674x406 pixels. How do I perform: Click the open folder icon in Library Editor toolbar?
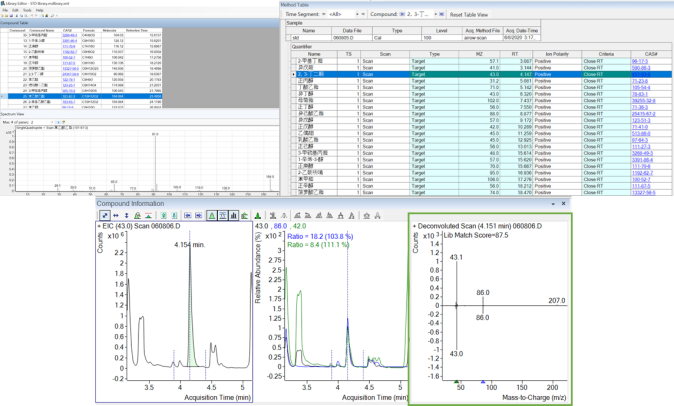[x=6, y=15]
